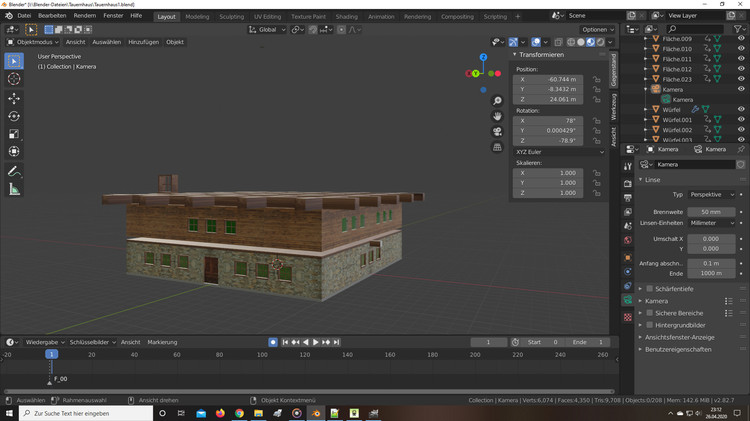Enable the Schärfentiefe checkbox

pyautogui.click(x=649, y=288)
